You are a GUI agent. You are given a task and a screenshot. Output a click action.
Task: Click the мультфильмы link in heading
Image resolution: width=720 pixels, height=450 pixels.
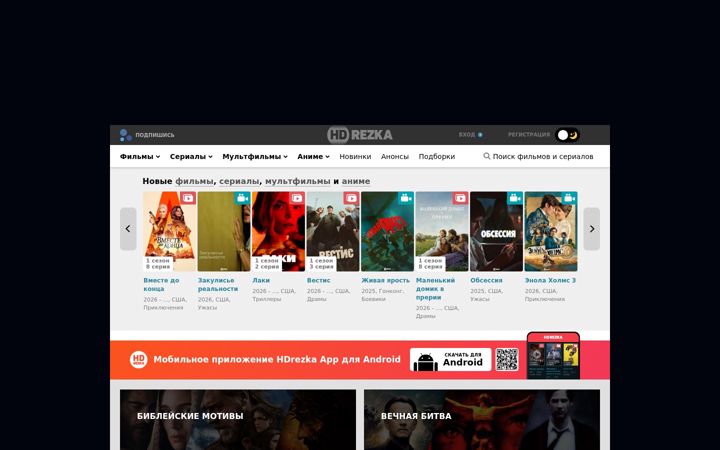(298, 181)
